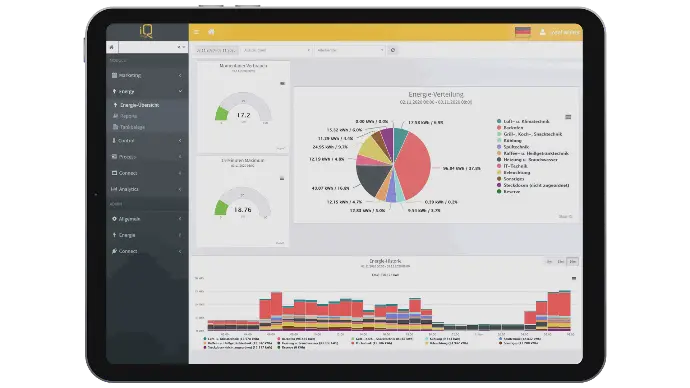Click the pie label 12.19 kWh / 4.8%
The height and width of the screenshot is (388, 690).
click(x=327, y=159)
